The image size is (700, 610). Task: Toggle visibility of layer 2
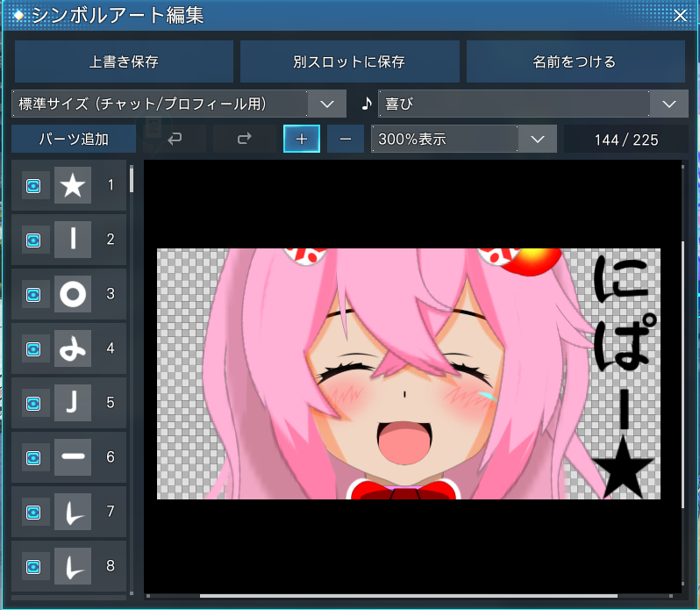click(x=33, y=240)
